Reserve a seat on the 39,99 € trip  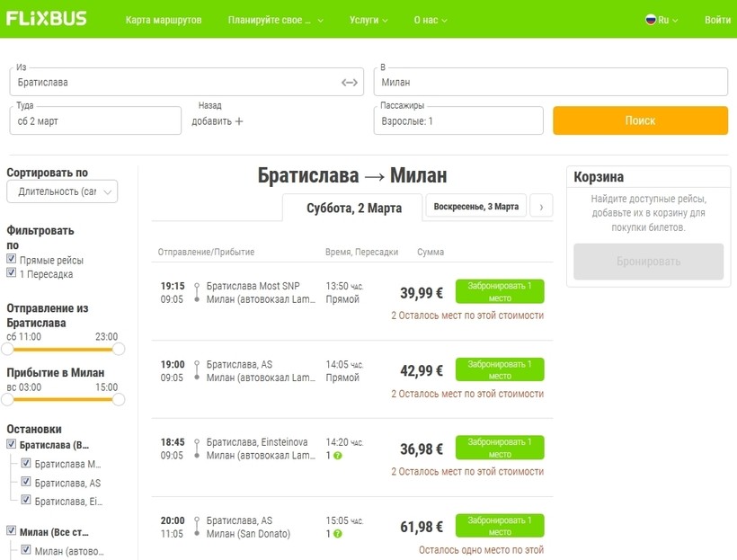[499, 292]
